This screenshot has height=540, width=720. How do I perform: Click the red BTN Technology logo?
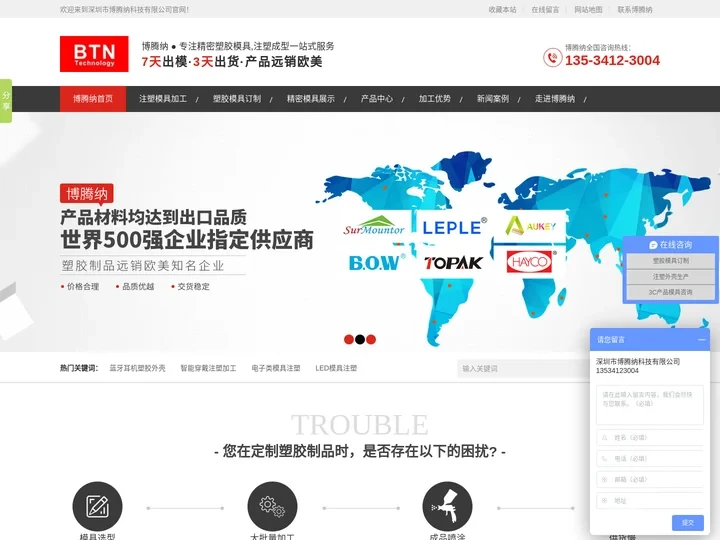(94, 54)
